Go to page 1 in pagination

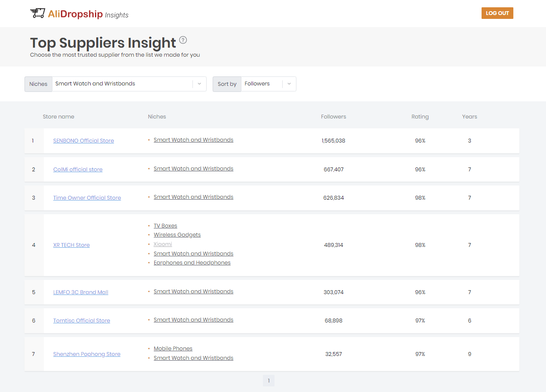[268, 381]
